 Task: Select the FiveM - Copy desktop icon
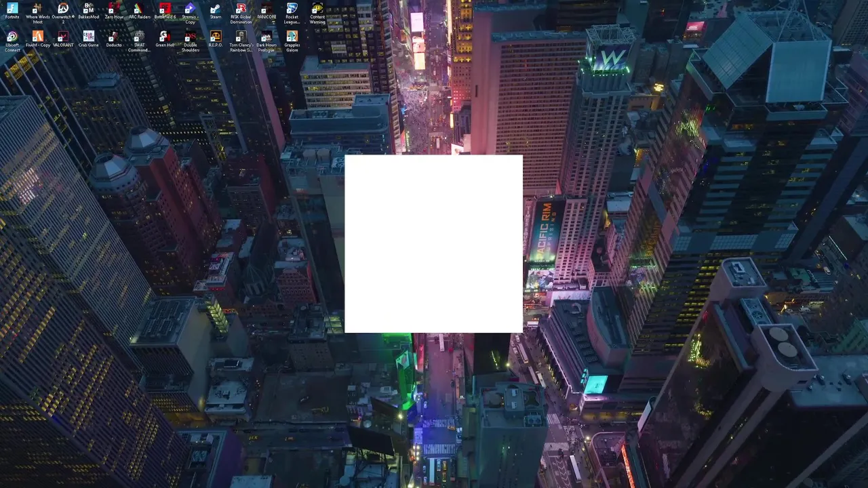pyautogui.click(x=37, y=39)
